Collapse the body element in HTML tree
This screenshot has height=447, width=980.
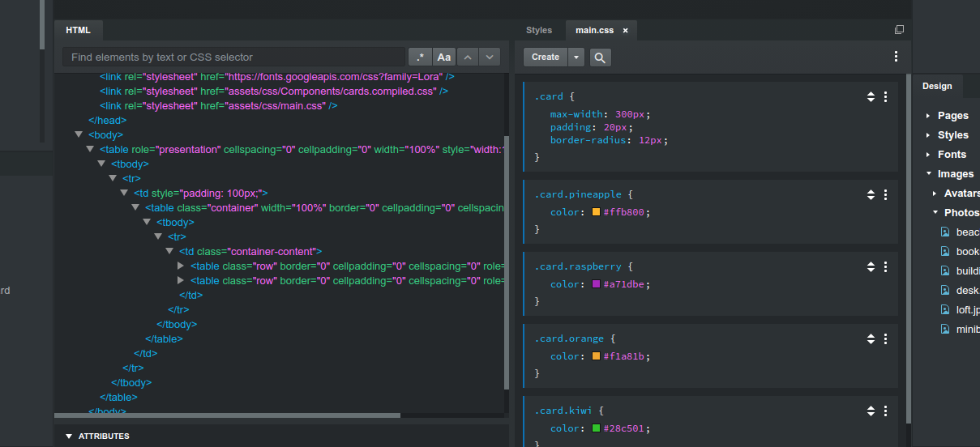pyautogui.click(x=79, y=135)
